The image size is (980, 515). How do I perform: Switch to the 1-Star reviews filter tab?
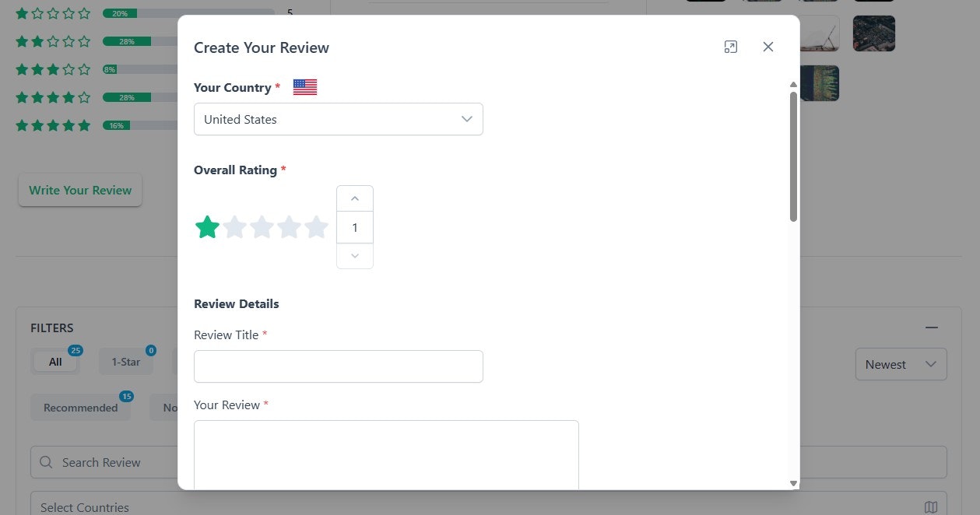[x=125, y=361]
